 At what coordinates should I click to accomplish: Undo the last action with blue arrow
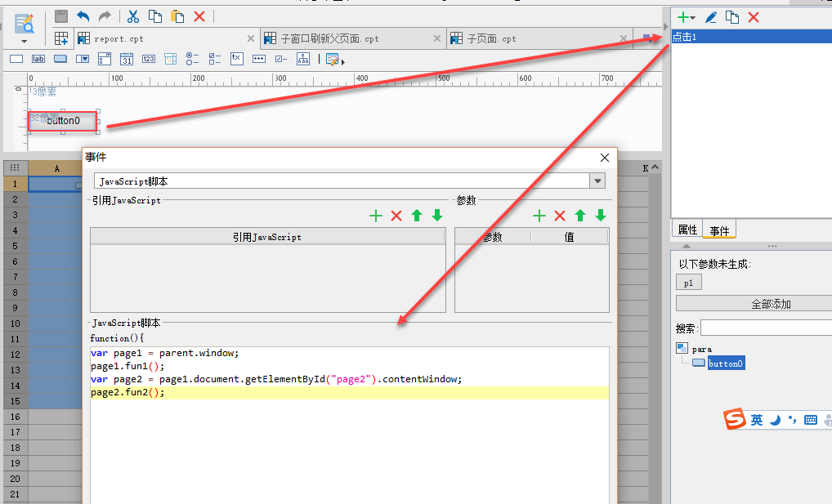[x=83, y=16]
